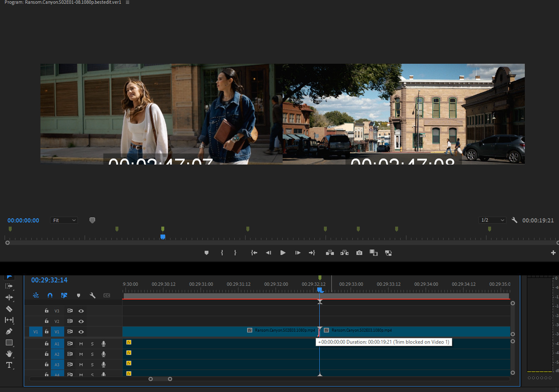Mark Out point in Program monitor
The height and width of the screenshot is (392, 559).
(x=235, y=253)
